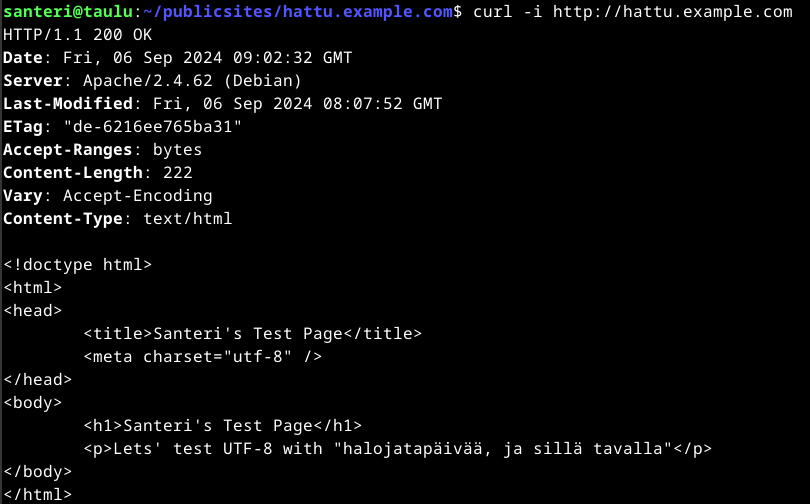This screenshot has width=810, height=504.
Task: Click the text/html content type value
Action: (x=188, y=219)
